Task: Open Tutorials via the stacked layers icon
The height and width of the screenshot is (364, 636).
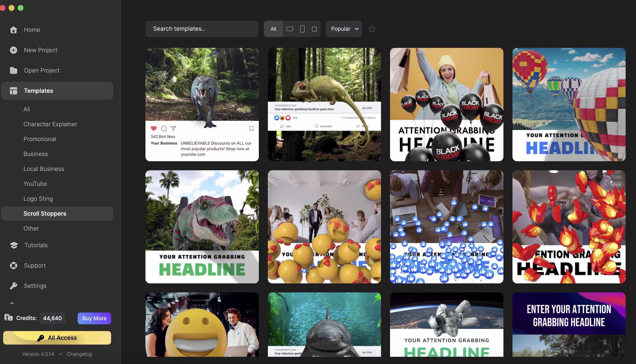Action: [x=14, y=245]
